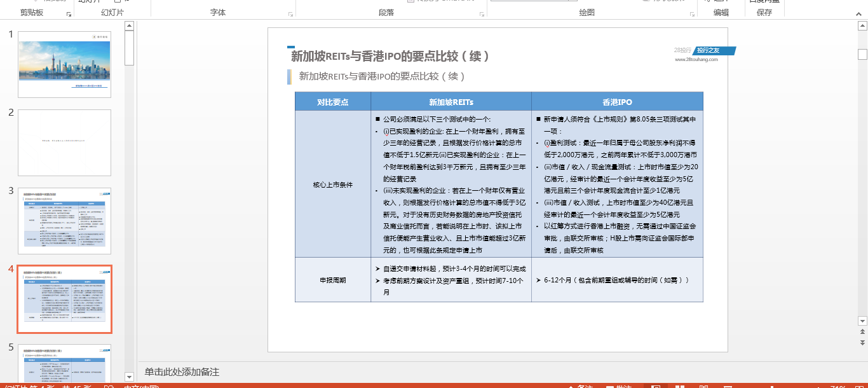The height and width of the screenshot is (388, 868).
Task: Select slide 5 thumbnail
Action: (64, 363)
